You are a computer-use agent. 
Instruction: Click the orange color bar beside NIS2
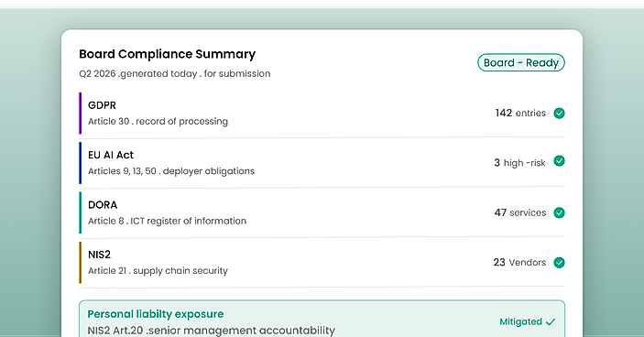pyautogui.click(x=80, y=263)
